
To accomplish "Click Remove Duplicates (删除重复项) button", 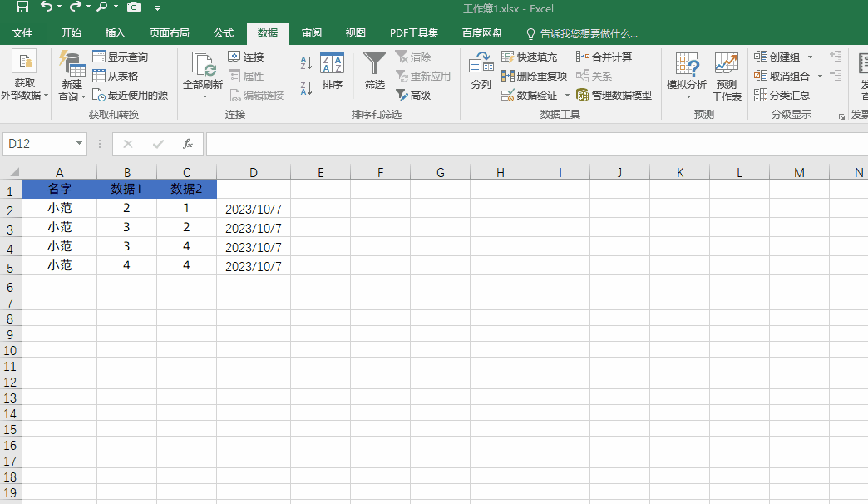I will [x=535, y=76].
